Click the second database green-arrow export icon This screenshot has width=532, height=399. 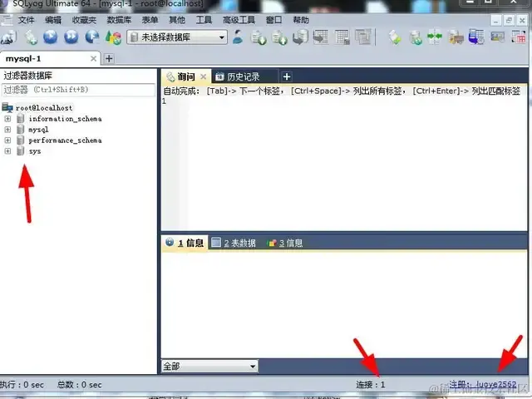pos(279,37)
